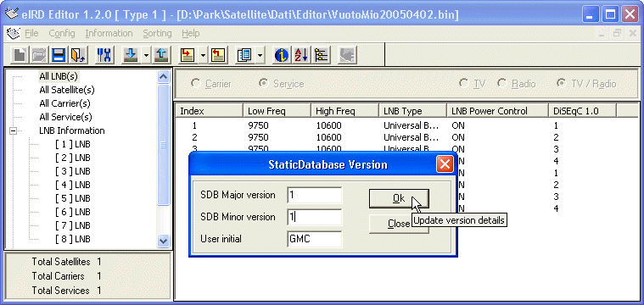Open the blue Information icon
Viewport: 644px width, 305px height.
click(x=282, y=55)
